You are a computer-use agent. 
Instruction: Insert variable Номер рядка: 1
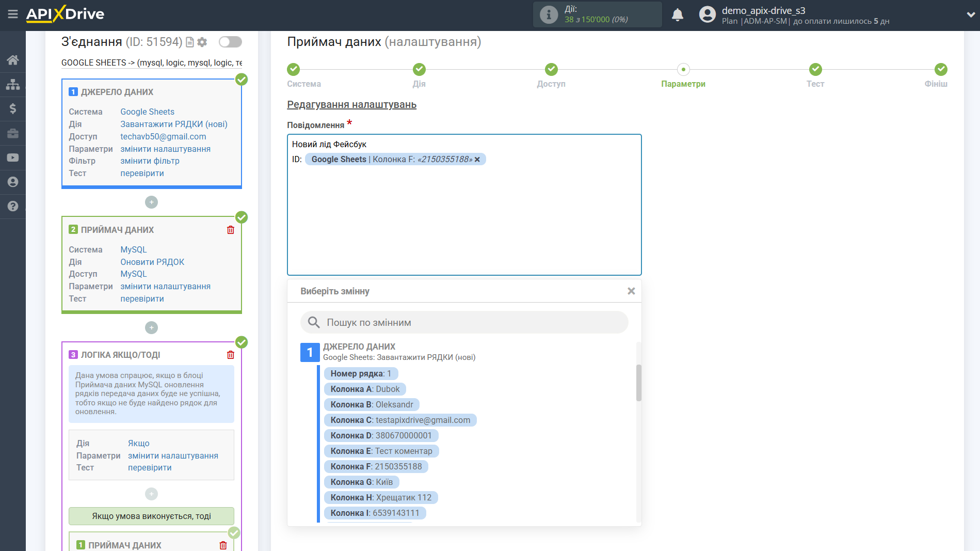pyautogui.click(x=361, y=373)
